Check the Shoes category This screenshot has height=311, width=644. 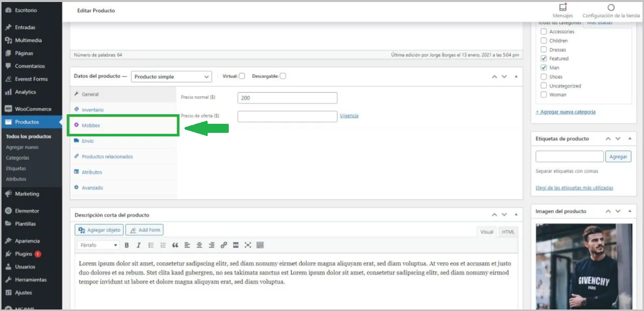543,77
